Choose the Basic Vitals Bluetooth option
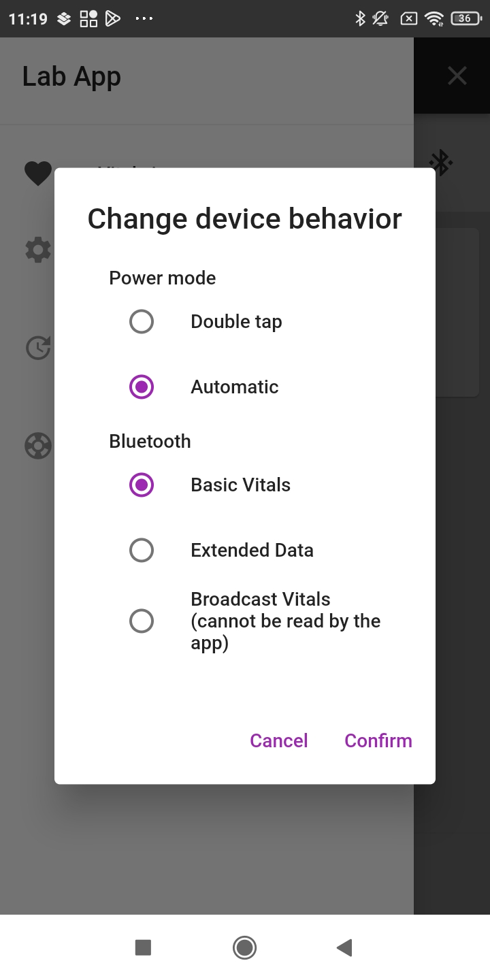Viewport: 490px width, 980px height. click(142, 485)
